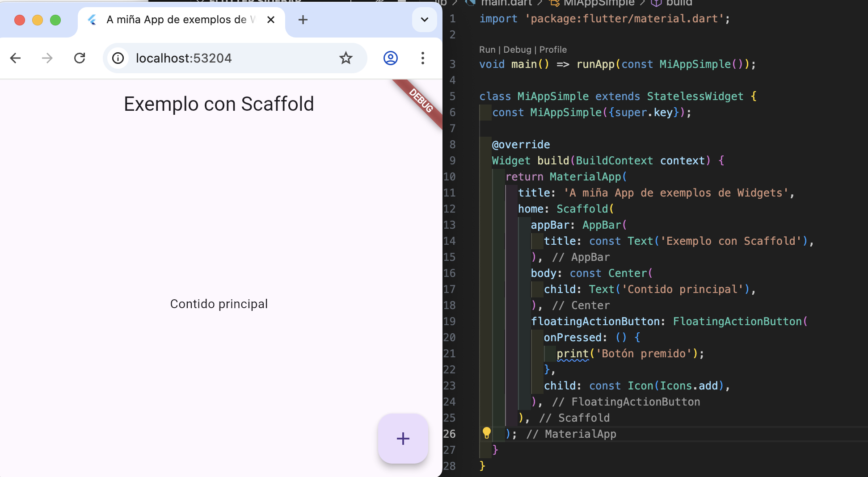Click the DEBUG banner ribbon
Image resolution: width=868 pixels, height=477 pixels.
tap(421, 101)
